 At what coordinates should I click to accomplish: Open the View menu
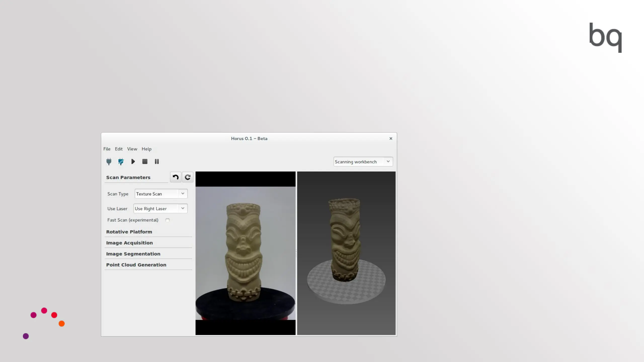[x=132, y=149]
